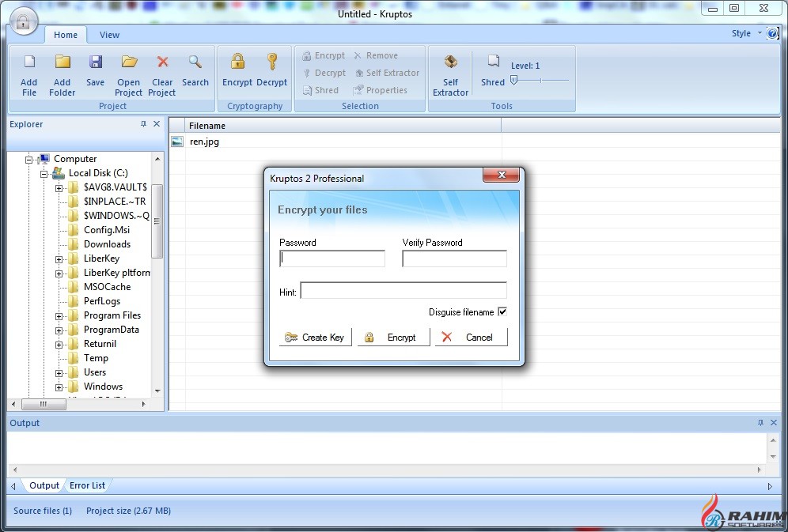Click Output panel scroll down arrow
The width and height of the screenshot is (788, 532).
click(x=773, y=456)
